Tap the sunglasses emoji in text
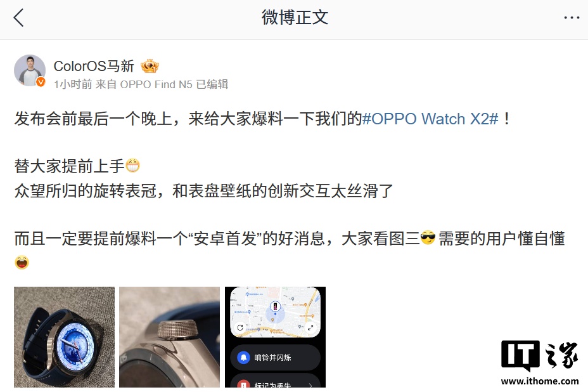Screen dimensions: 588x392 (428, 238)
